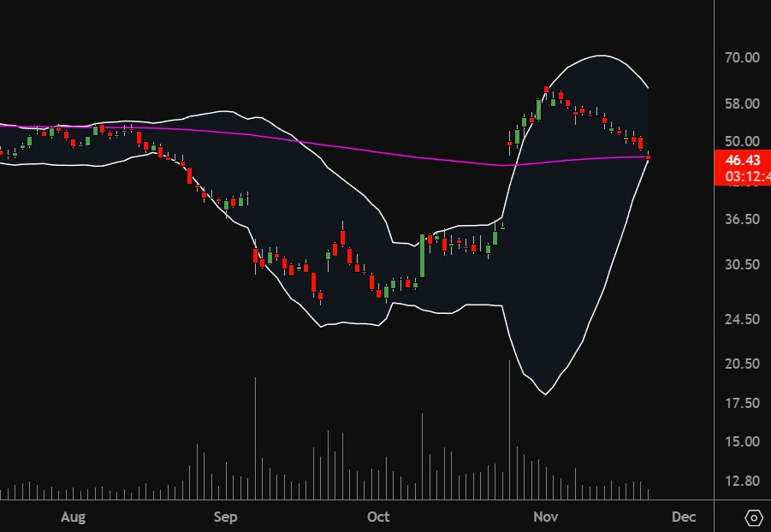
Task: Click the Oct label on time axis
Action: click(378, 517)
